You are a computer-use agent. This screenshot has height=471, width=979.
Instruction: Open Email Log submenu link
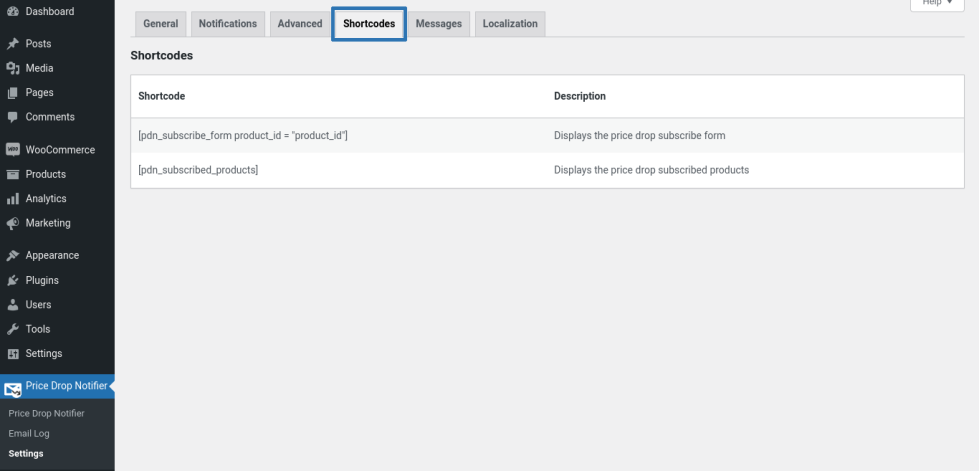pyautogui.click(x=29, y=434)
